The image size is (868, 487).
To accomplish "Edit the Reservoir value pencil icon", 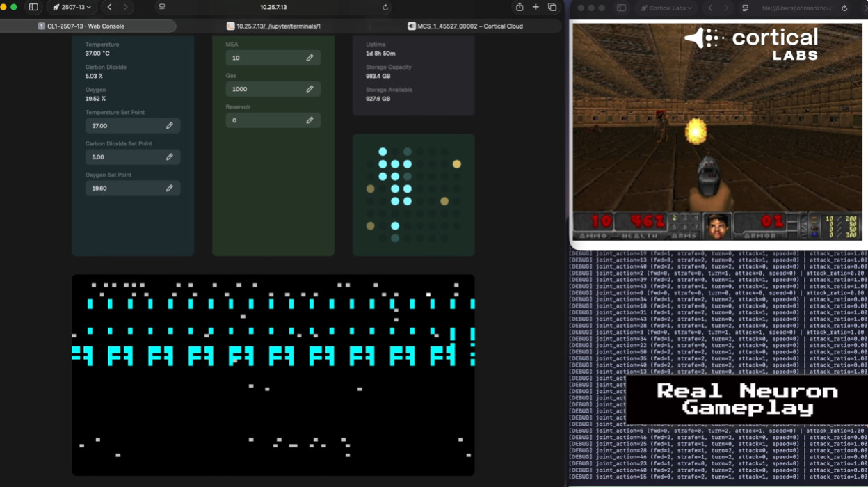I will point(310,120).
